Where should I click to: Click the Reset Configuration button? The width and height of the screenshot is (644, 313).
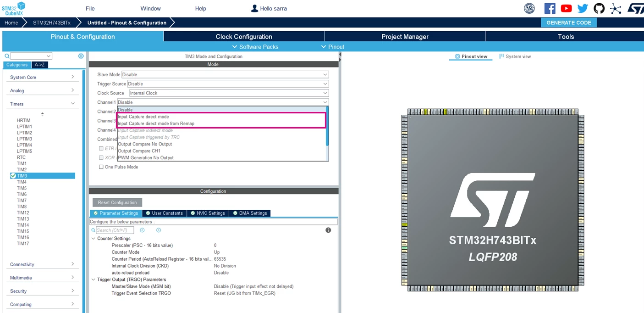(x=117, y=202)
